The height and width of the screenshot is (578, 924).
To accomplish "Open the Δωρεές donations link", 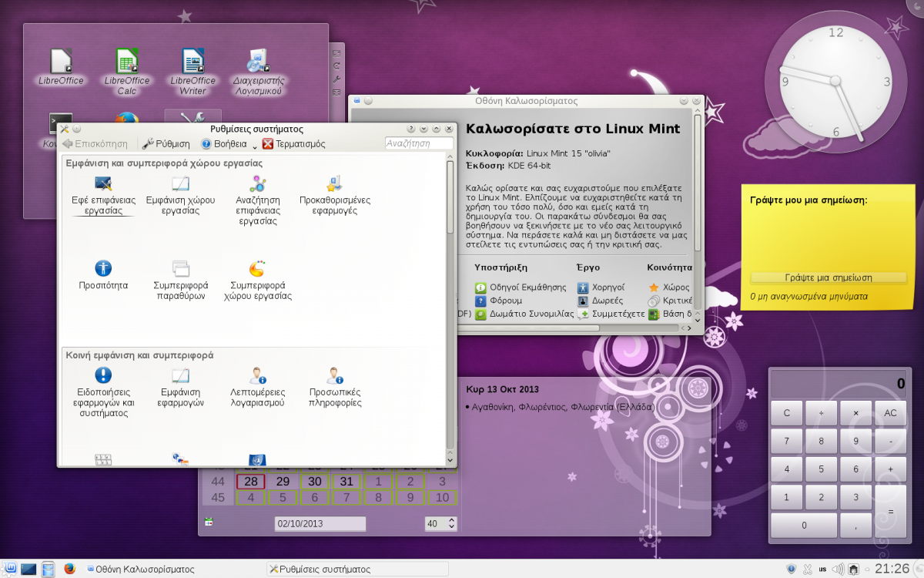I will (600, 301).
